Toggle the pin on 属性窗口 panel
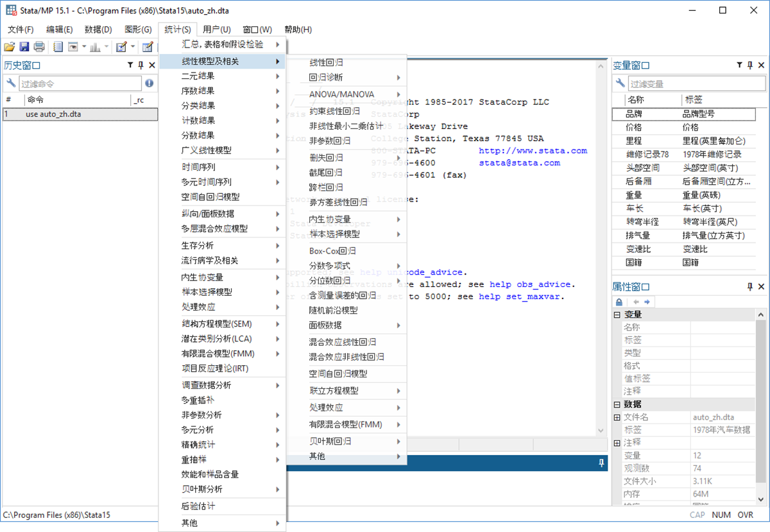The height and width of the screenshot is (532, 770). (x=750, y=287)
